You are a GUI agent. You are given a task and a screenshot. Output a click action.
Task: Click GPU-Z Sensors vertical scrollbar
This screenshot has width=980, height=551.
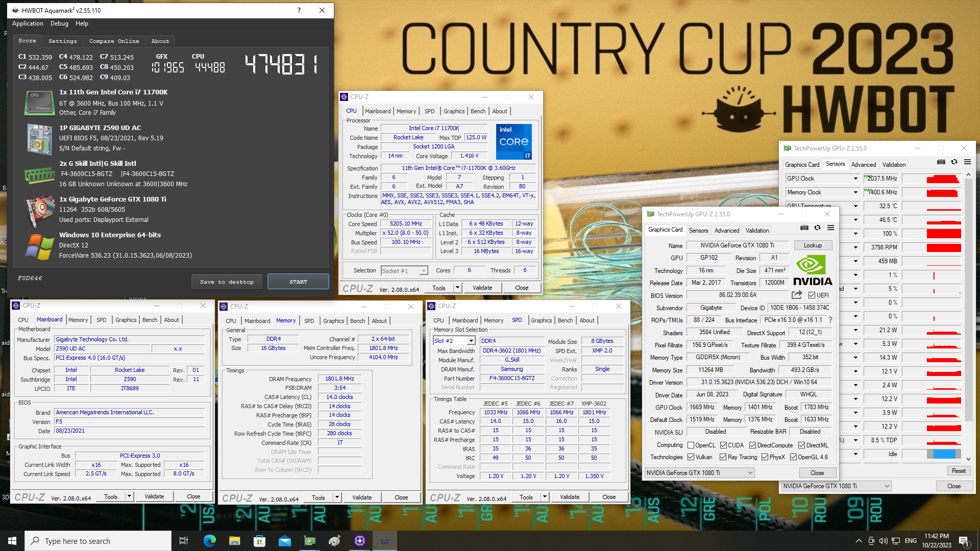point(968,316)
